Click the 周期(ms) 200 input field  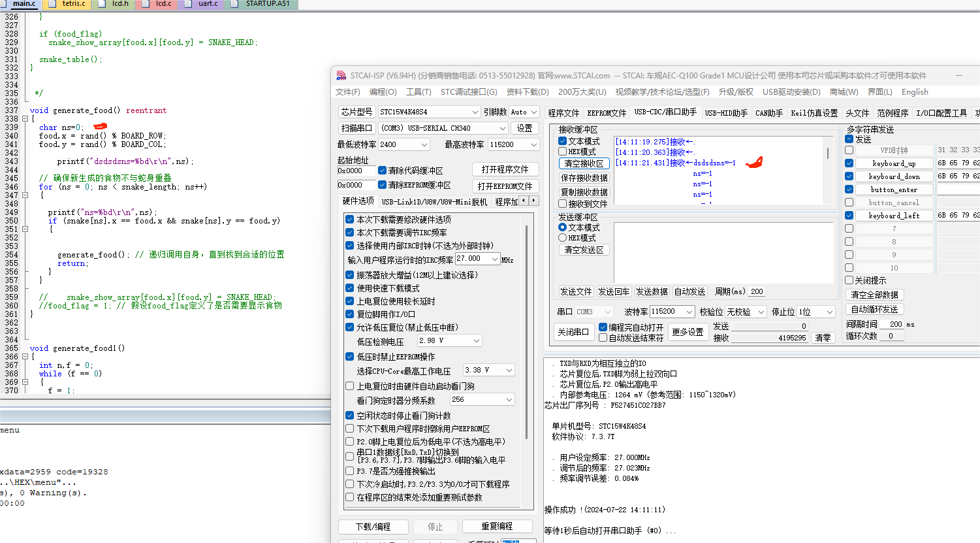757,291
